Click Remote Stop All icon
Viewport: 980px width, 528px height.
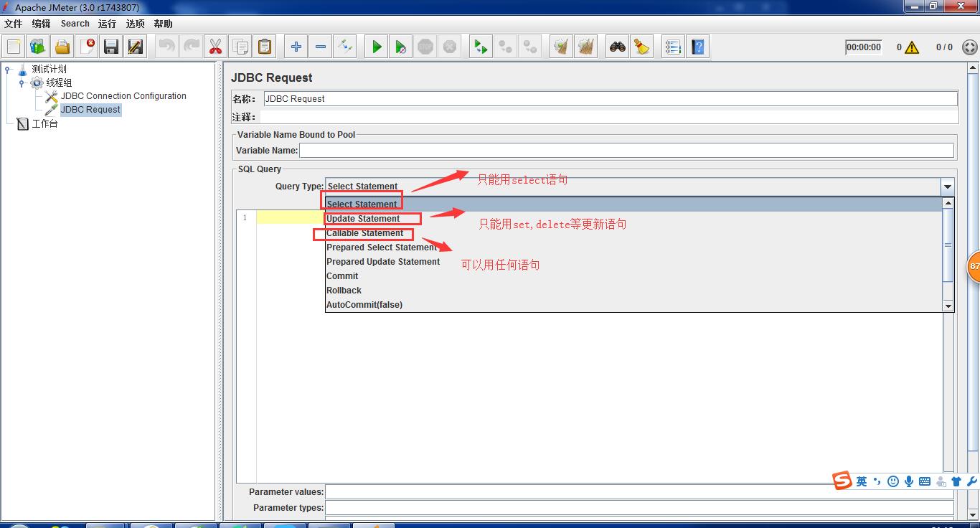coord(506,47)
